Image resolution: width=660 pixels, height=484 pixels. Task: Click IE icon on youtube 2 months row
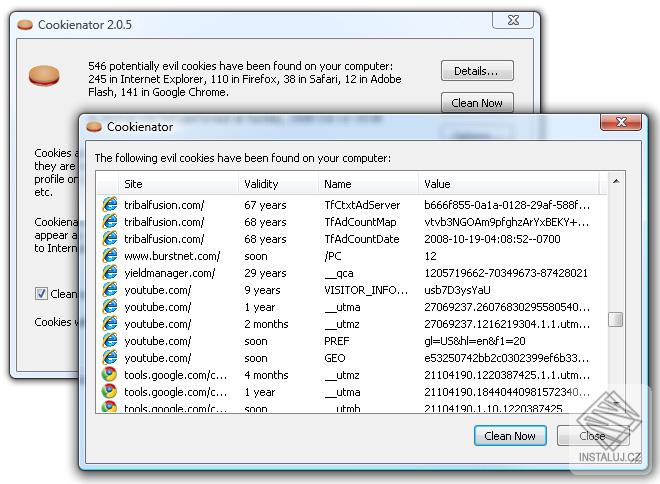[110, 324]
